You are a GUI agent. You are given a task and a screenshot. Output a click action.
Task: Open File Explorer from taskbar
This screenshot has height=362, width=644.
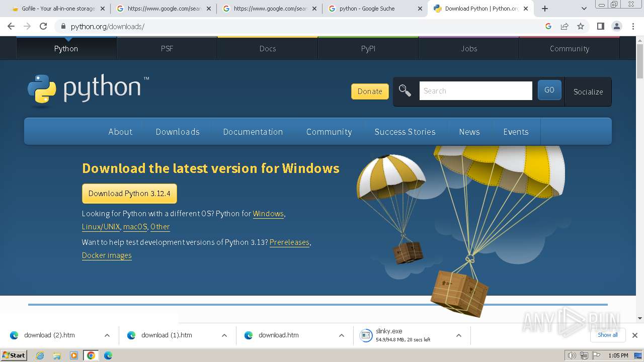pos(57,355)
